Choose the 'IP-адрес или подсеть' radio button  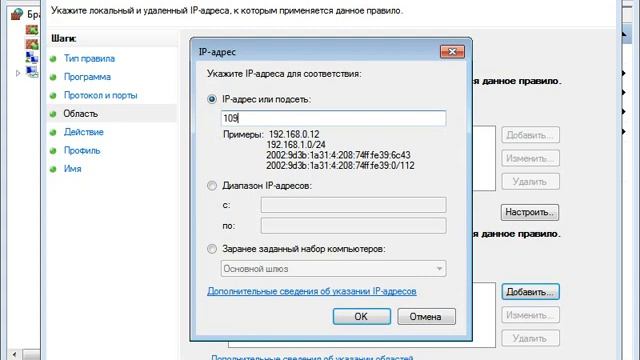pyautogui.click(x=212, y=99)
